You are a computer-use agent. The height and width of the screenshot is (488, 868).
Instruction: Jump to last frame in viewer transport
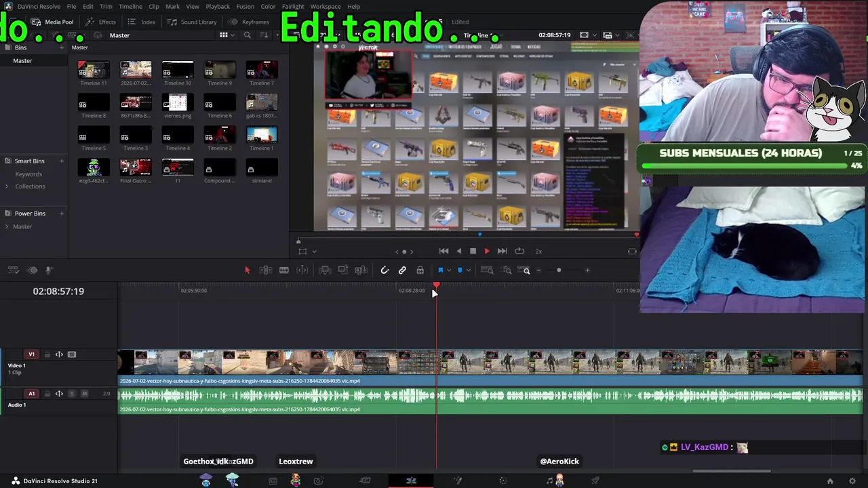coord(502,251)
